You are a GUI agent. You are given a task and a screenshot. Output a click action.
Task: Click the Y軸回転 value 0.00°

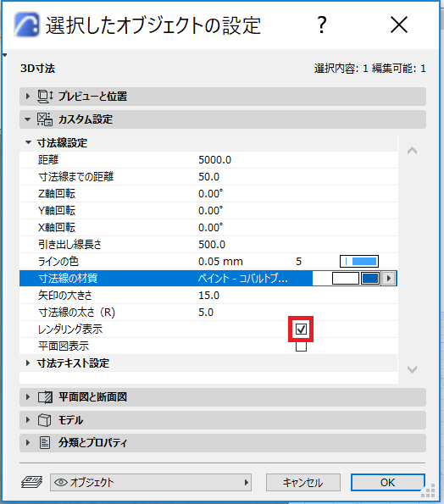[x=211, y=211]
